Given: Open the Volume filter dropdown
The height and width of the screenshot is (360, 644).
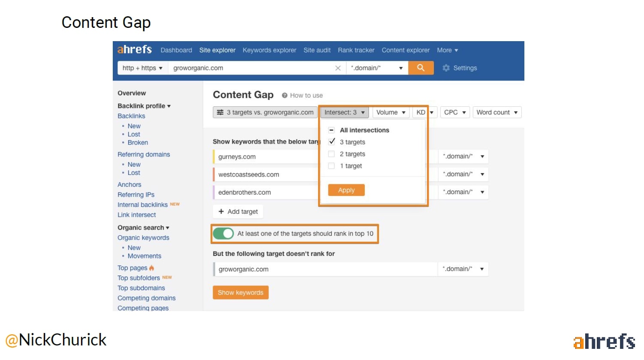Looking at the screenshot, I should [x=391, y=112].
